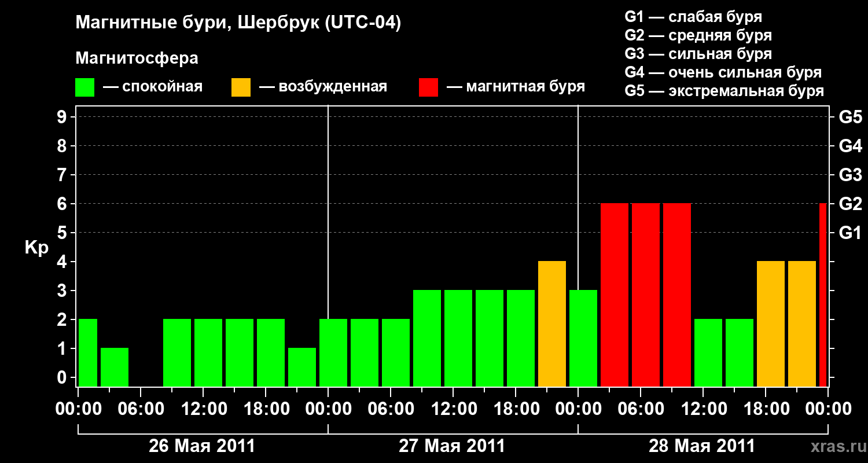Click the '27 Мая 2011' date label
The width and height of the screenshot is (868, 463).
click(x=452, y=446)
